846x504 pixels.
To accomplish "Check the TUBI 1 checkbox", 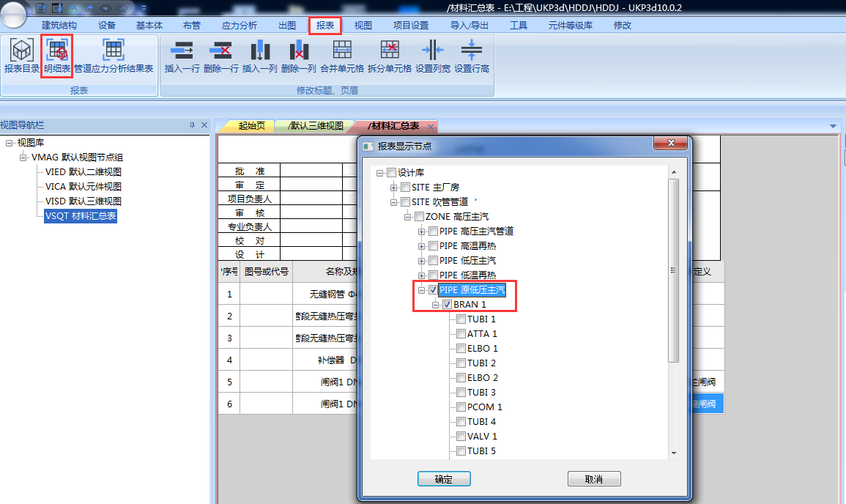I will coord(461,319).
